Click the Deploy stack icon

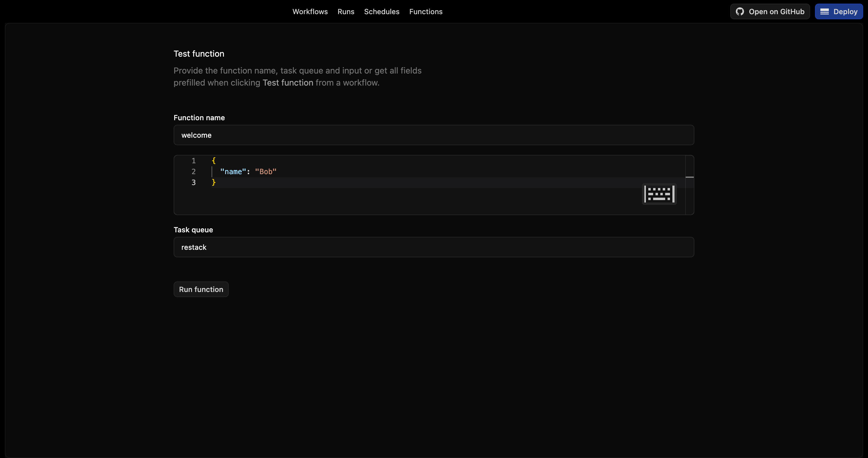[x=824, y=11]
